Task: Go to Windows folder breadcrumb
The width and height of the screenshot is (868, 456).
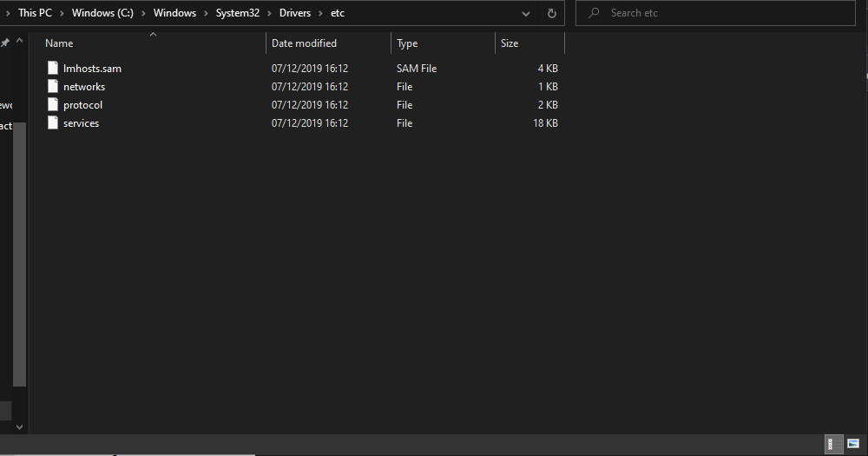Action: (174, 13)
